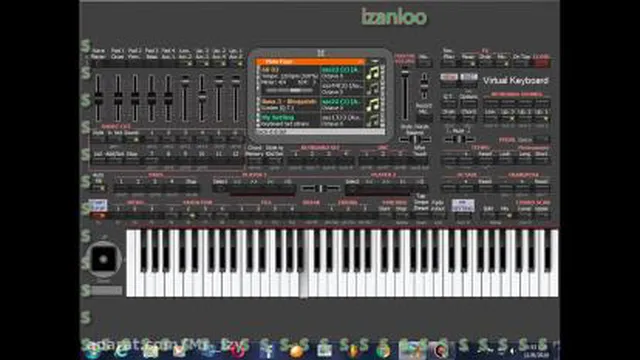Viewport: 640px width, 360px height.
Task: Click the Player 1 rewind button
Action: tap(237, 188)
